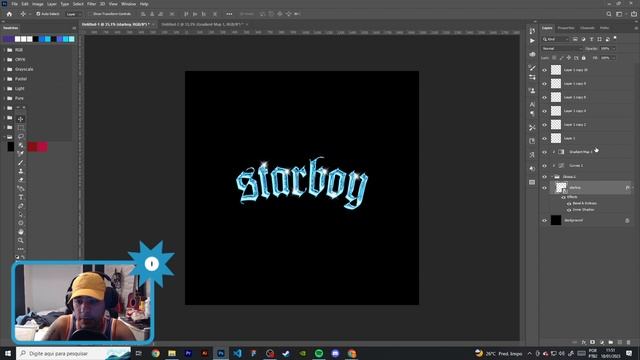Click Add layer style fx icon
The width and height of the screenshot is (640, 360).
[584, 342]
